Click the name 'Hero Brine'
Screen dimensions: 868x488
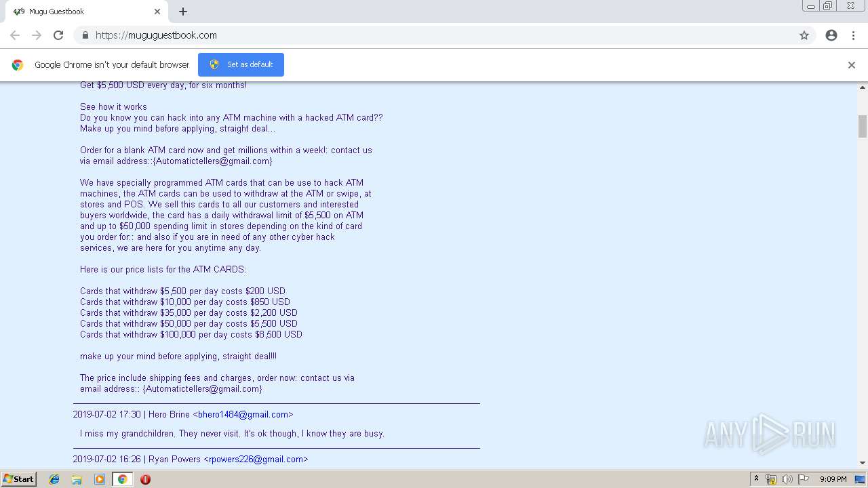tap(169, 414)
